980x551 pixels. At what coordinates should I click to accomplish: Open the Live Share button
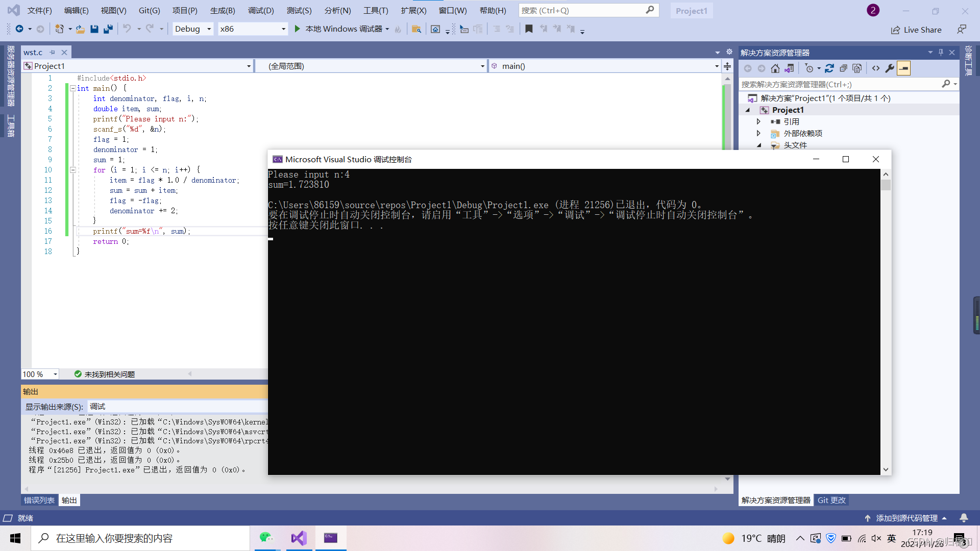[916, 30]
